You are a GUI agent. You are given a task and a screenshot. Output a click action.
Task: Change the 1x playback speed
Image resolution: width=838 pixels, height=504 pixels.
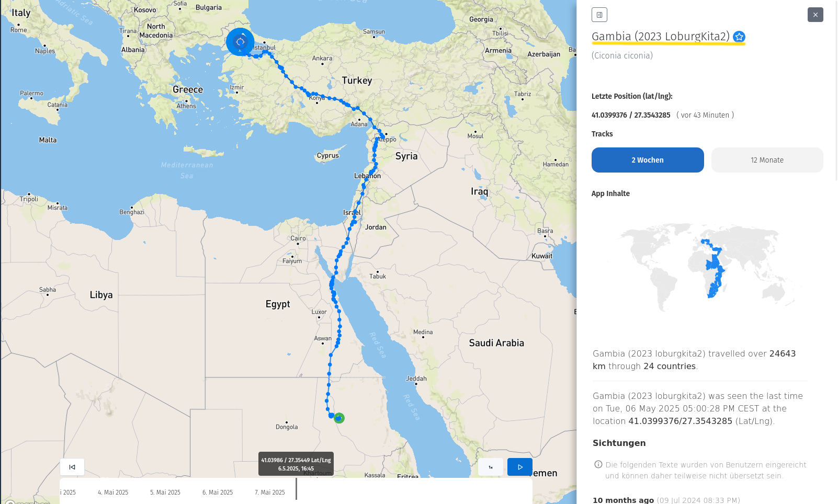point(491,467)
